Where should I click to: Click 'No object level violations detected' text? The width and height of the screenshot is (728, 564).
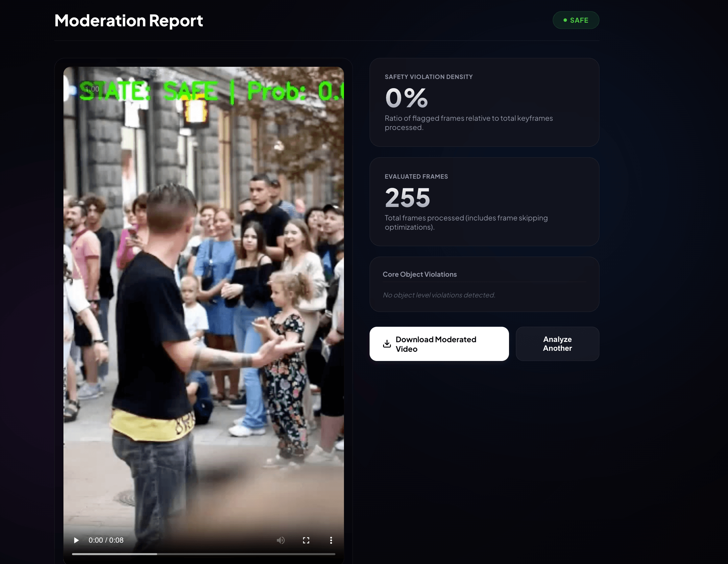(x=439, y=295)
